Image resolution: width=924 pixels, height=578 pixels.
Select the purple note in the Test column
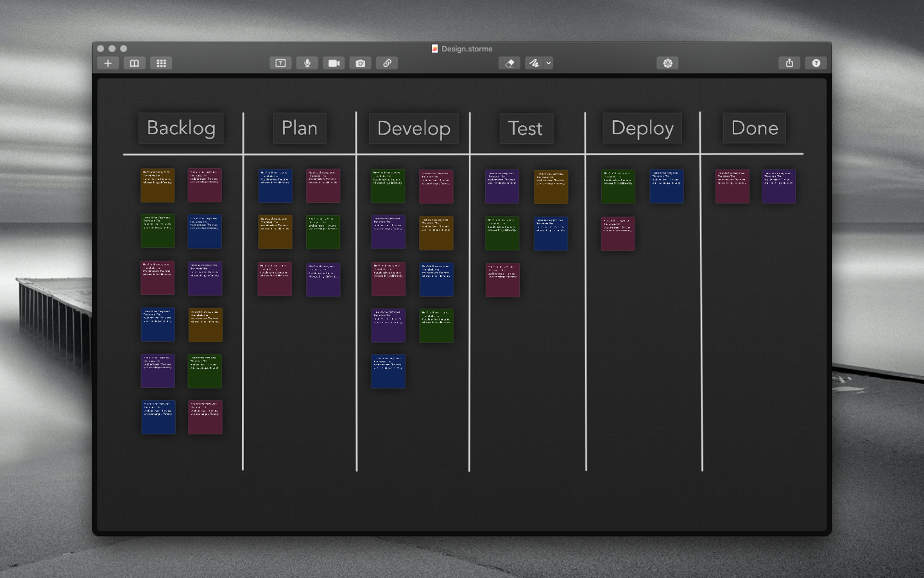click(x=502, y=186)
